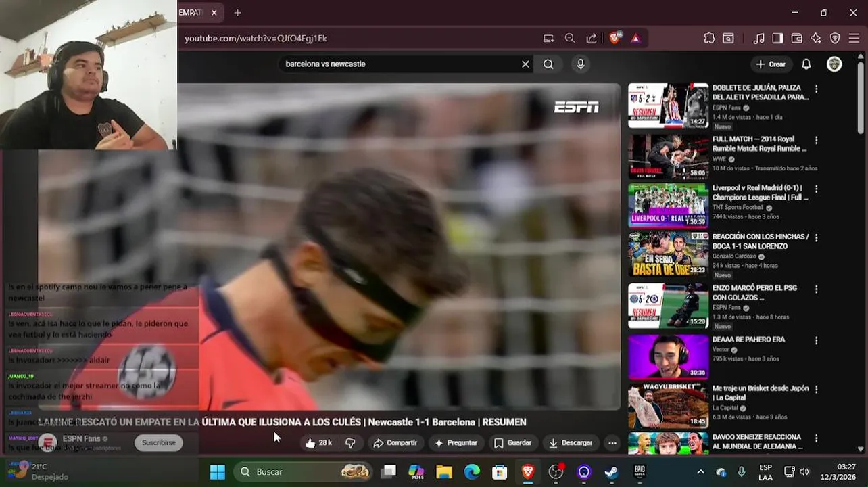Open 'Me traje un Brisket desde Japón' title
Viewport: 868px width, 487px height.
click(x=761, y=393)
